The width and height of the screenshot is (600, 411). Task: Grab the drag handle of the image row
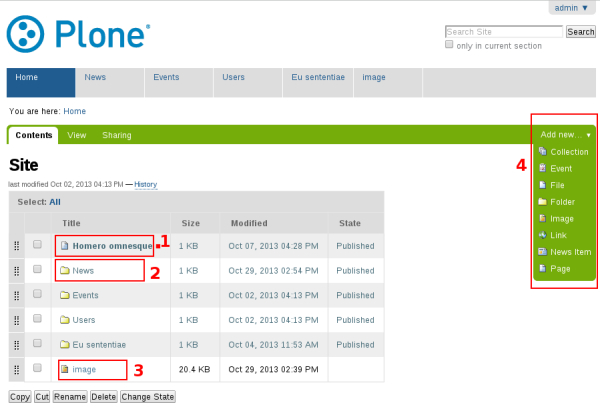point(16,370)
